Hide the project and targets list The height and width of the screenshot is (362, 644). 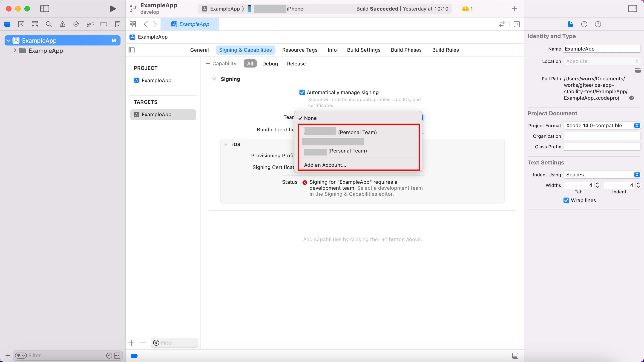(132, 50)
